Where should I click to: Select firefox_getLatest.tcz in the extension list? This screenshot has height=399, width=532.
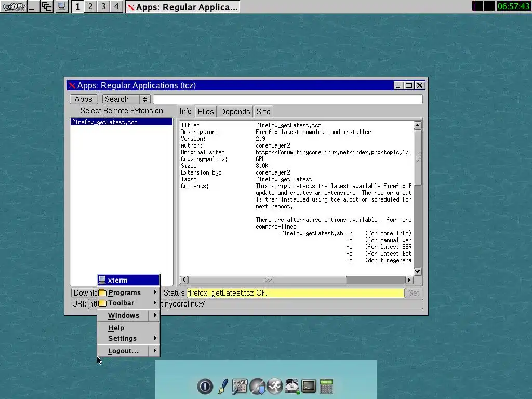(122, 122)
